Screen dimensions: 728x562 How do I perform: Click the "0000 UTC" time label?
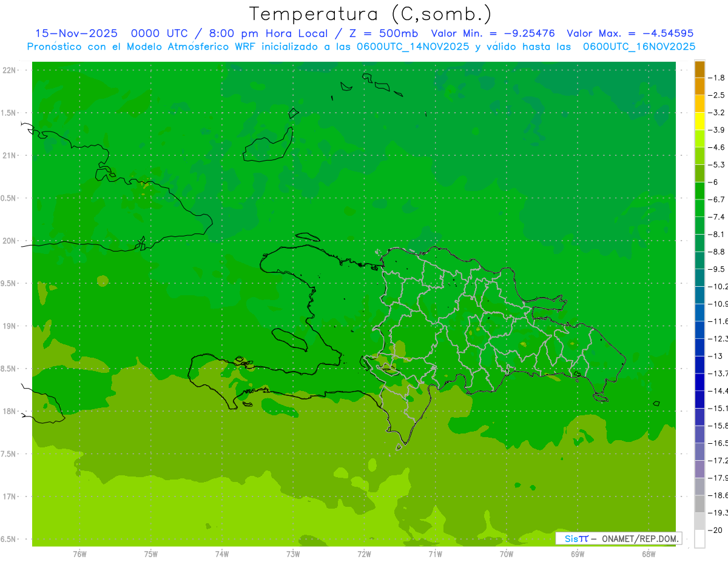159,33
